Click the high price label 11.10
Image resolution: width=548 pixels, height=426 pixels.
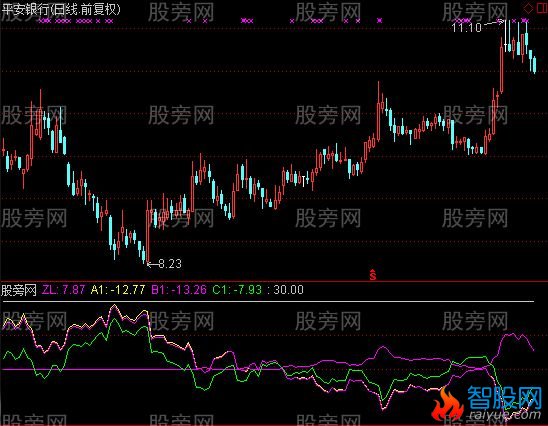(467, 28)
